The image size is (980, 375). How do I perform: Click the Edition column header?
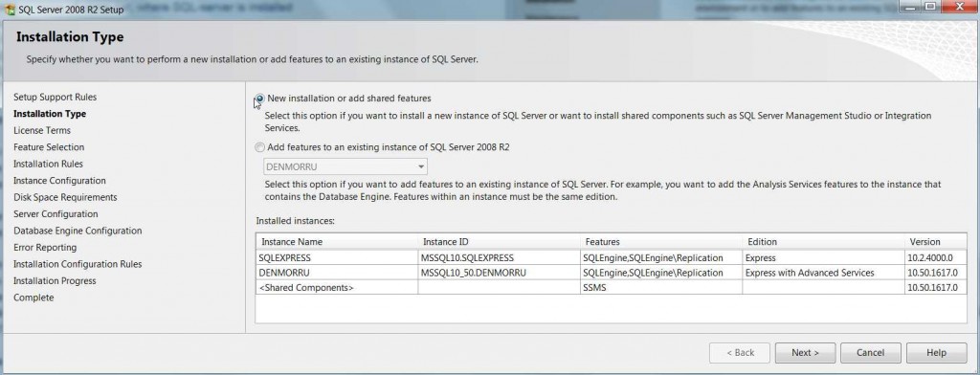pos(823,242)
